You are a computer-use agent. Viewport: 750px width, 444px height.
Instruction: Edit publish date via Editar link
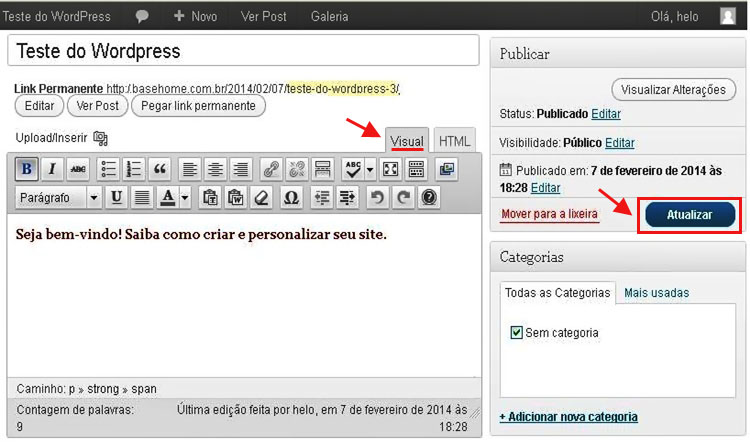(x=546, y=188)
